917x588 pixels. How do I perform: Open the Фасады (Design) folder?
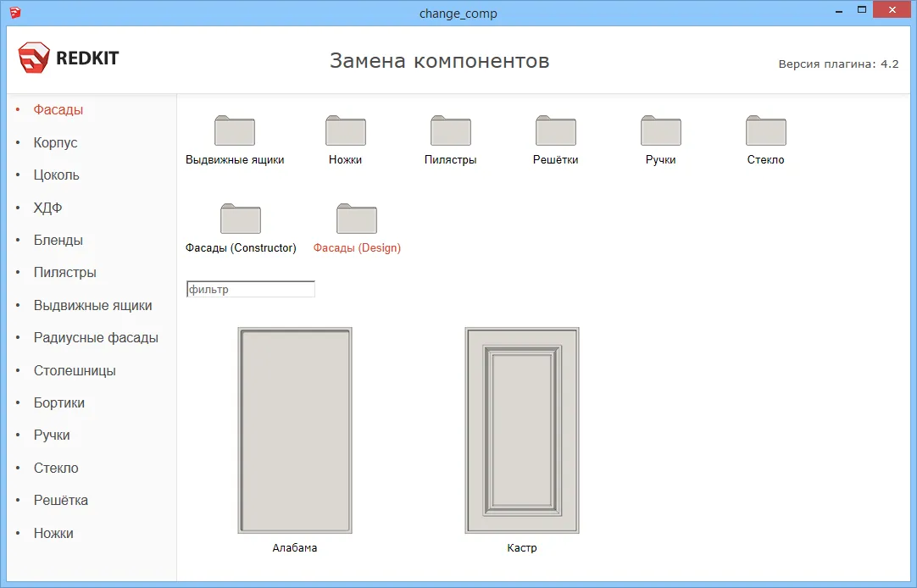[357, 219]
